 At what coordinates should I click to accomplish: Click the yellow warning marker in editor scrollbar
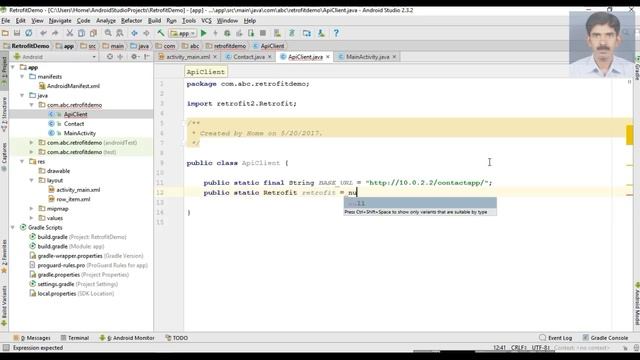tap(629, 135)
